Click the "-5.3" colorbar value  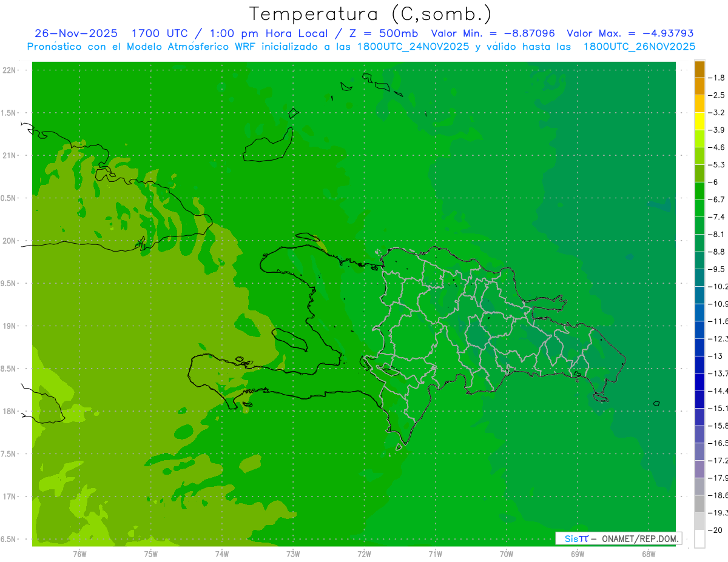coord(716,164)
